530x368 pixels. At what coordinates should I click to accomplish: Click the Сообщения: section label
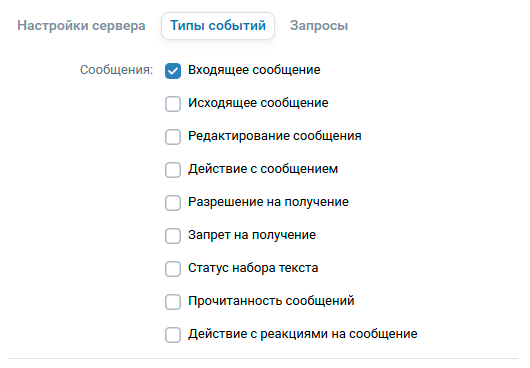116,70
